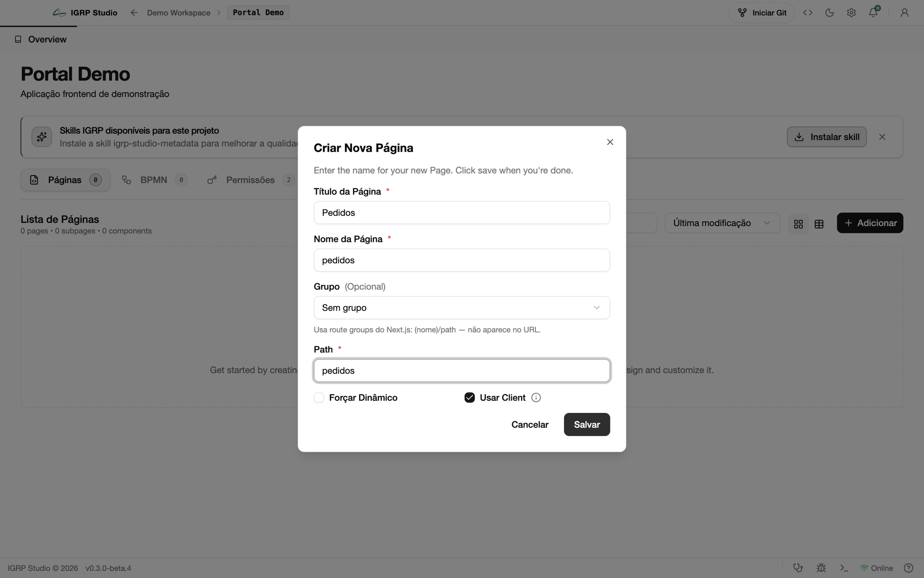Click the Portal Demo breadcrumb chip
This screenshot has height=578, width=924.
click(258, 12)
